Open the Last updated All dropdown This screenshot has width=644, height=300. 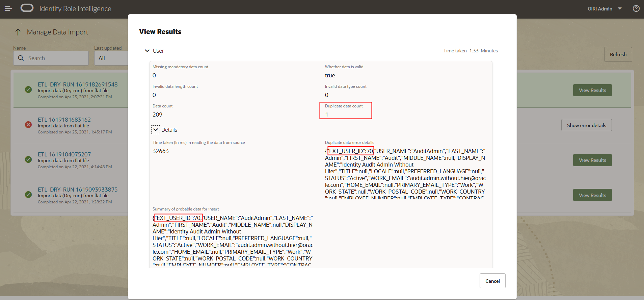click(111, 58)
